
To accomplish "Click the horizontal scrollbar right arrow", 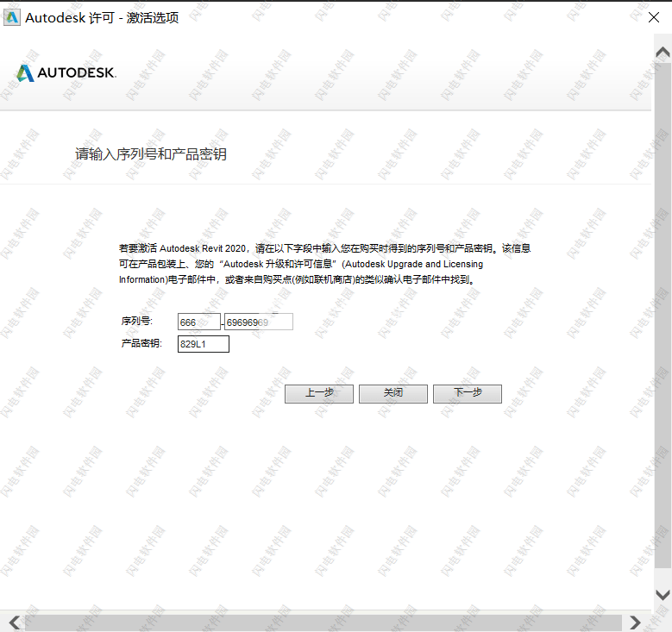I will coord(635,623).
